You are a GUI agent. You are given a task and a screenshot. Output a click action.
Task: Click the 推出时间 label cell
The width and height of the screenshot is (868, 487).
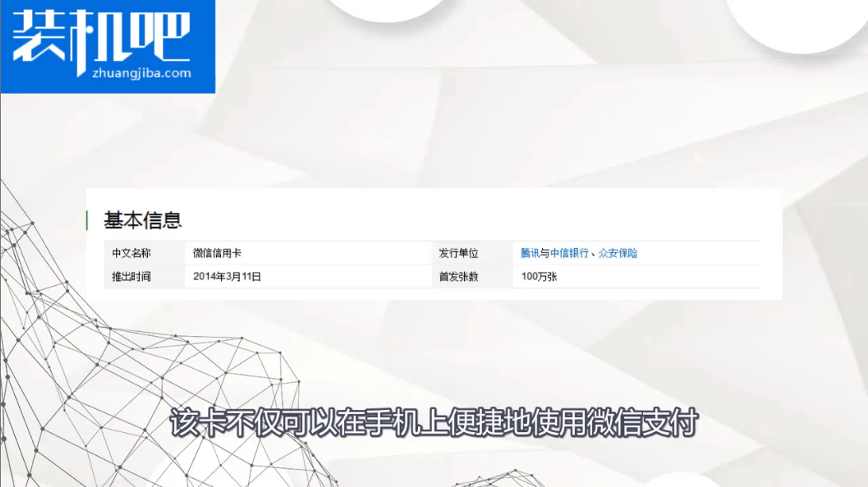click(x=131, y=277)
